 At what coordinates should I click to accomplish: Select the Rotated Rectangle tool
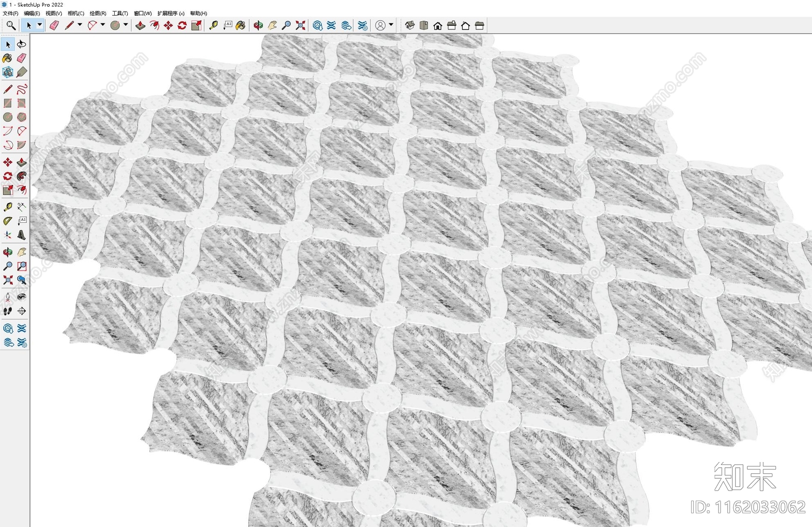coord(21,103)
